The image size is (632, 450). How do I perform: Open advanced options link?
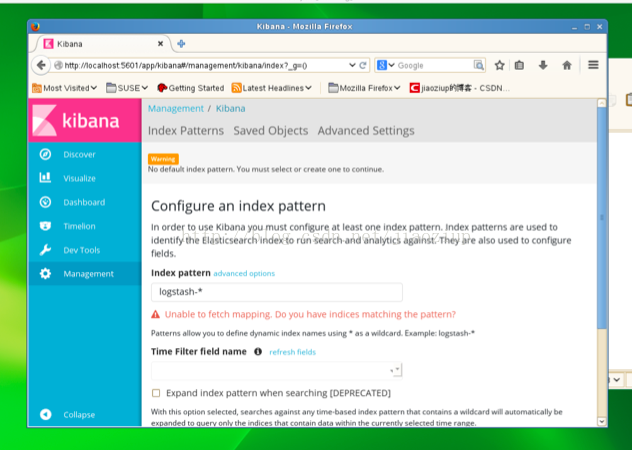[x=244, y=273]
